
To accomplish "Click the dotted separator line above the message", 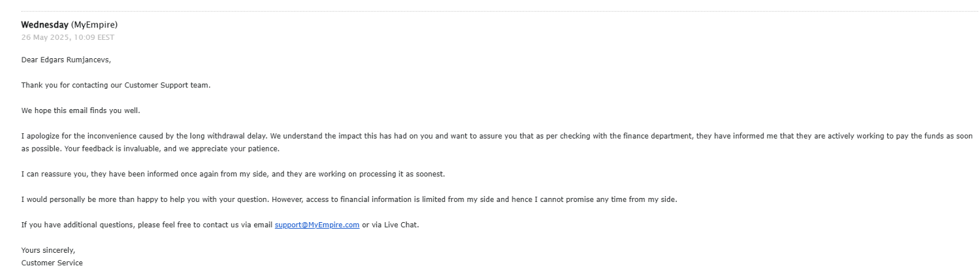I will click(490, 11).
